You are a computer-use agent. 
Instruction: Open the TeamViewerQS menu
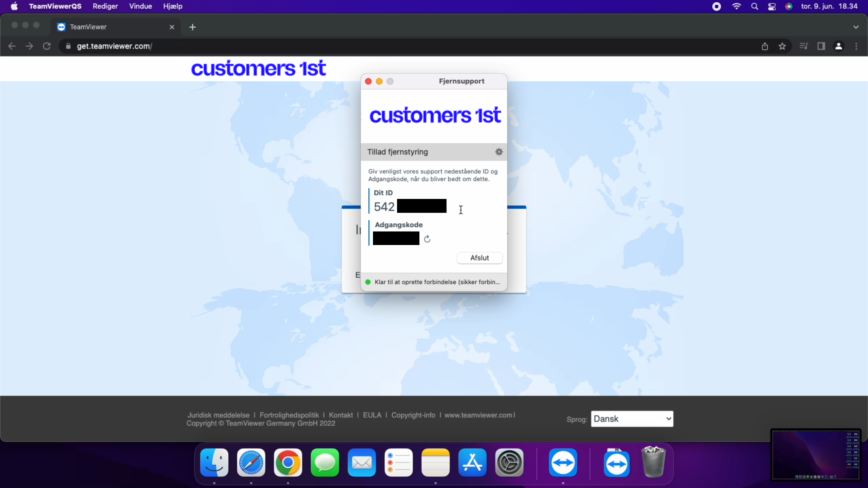[x=55, y=6]
